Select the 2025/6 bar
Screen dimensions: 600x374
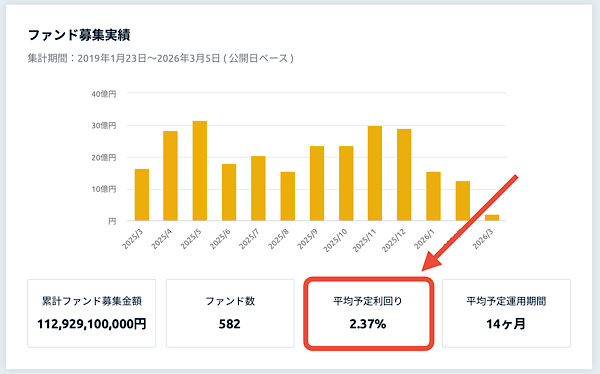coord(229,192)
